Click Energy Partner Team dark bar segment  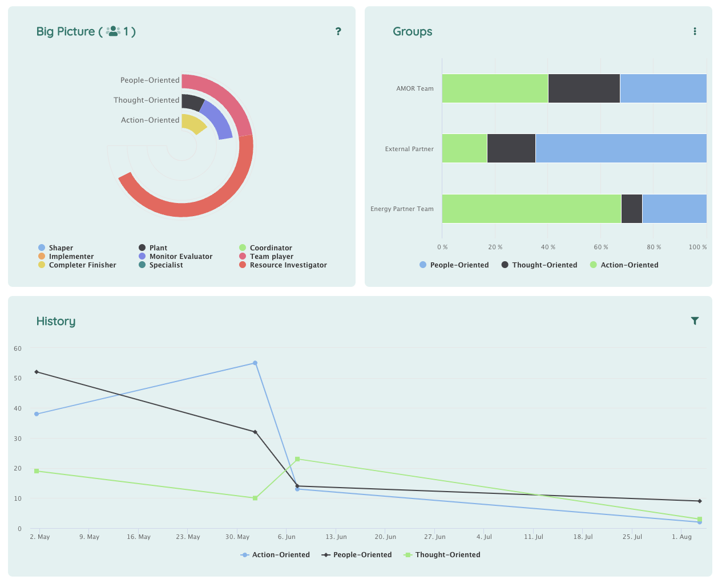pyautogui.click(x=631, y=209)
